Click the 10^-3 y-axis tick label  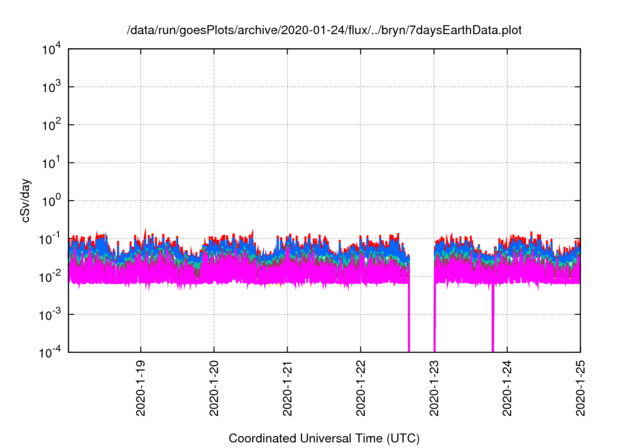pyautogui.click(x=50, y=315)
